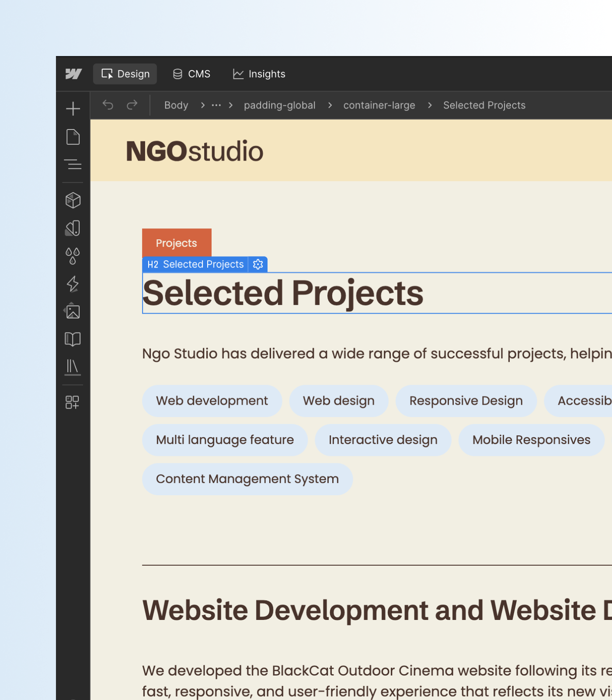612x700 pixels.
Task: Open the Components cube panel
Action: [x=73, y=200]
